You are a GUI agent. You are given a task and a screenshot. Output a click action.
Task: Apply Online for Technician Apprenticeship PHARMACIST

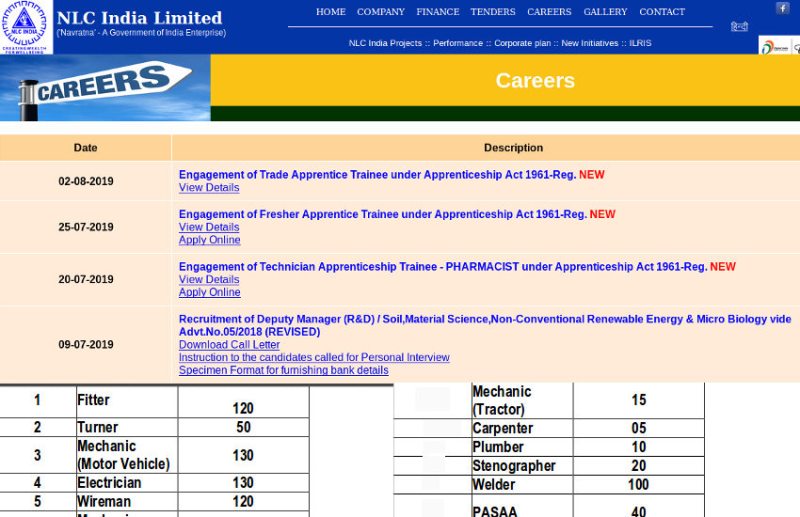point(209,293)
